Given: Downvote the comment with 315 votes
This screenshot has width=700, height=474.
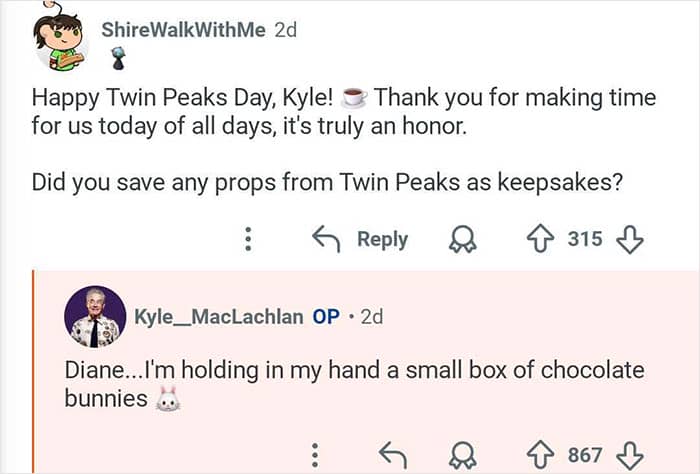Looking at the screenshot, I should click(629, 239).
